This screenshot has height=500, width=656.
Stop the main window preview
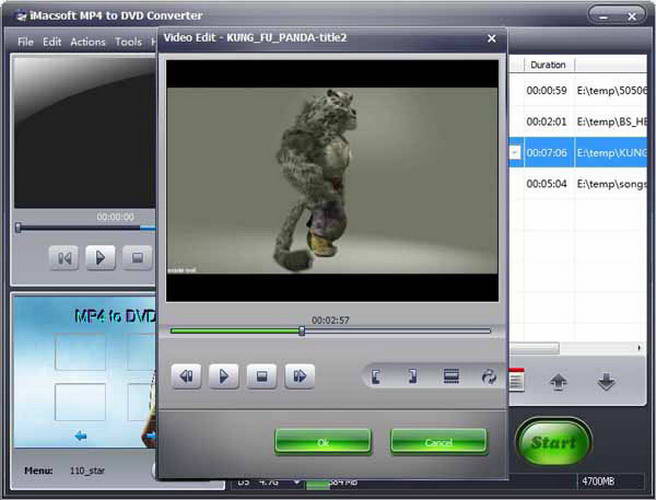coord(137,258)
